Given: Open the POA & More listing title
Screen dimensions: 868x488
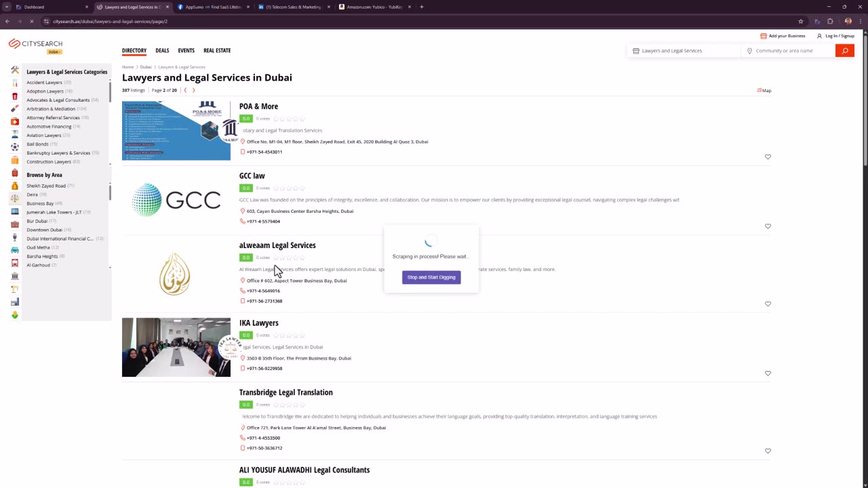Looking at the screenshot, I should pyautogui.click(x=258, y=106).
